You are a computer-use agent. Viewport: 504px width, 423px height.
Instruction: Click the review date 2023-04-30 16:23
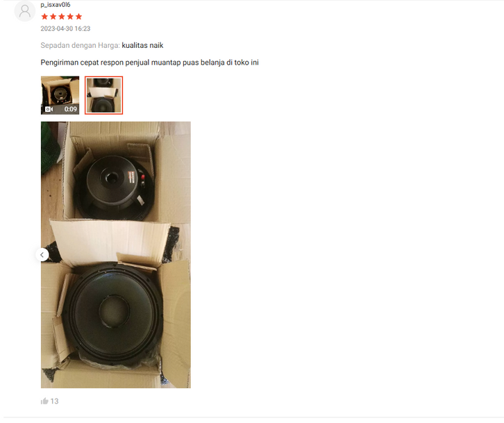point(65,28)
